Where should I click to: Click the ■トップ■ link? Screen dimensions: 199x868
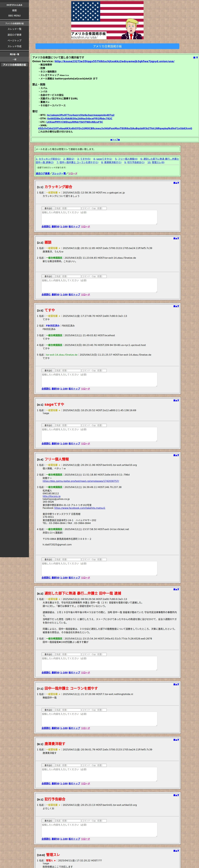pyautogui.click(x=115, y=139)
